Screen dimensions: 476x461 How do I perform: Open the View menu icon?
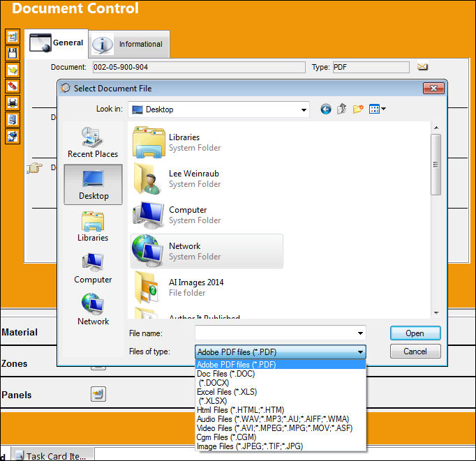377,109
